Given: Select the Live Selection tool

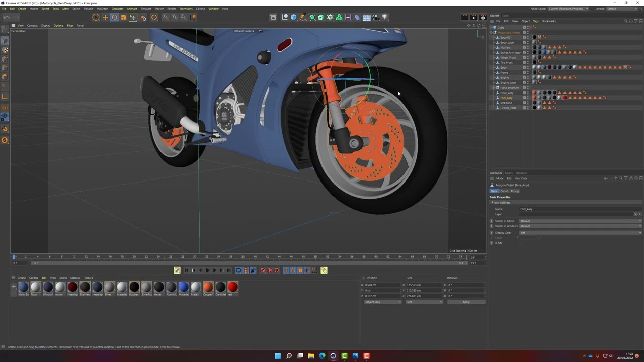Looking at the screenshot, I should coord(95,17).
